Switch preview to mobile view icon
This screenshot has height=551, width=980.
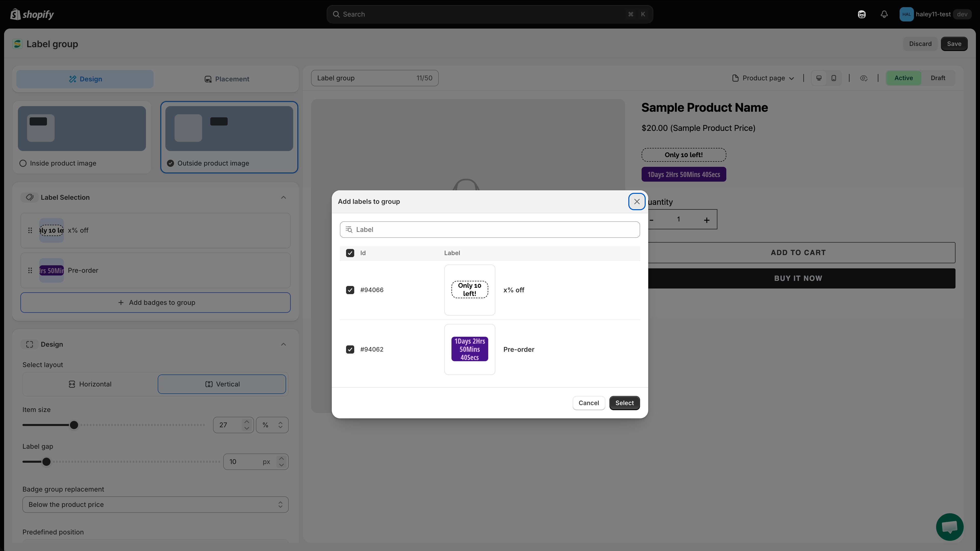click(x=834, y=78)
